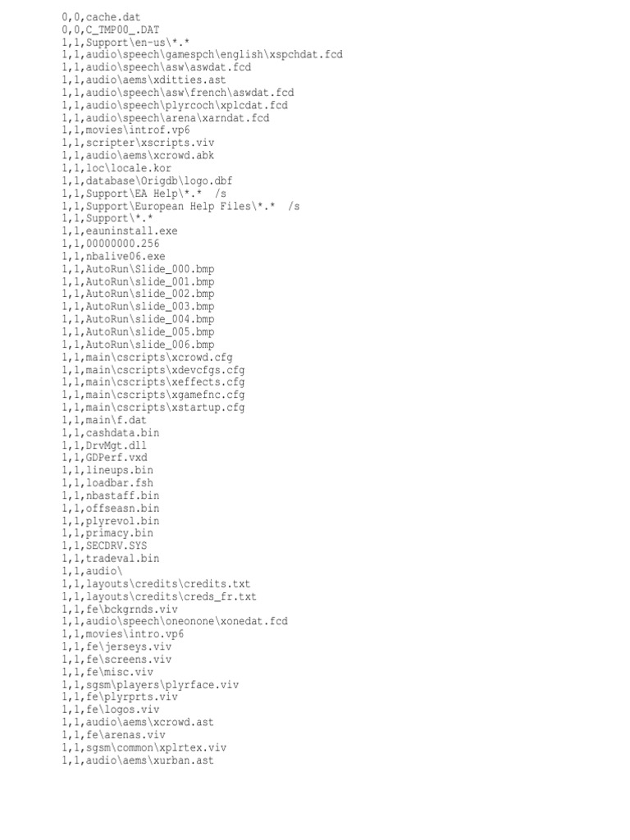
Task: Click the sgsm\players\plyrface.viv line
Action: point(150,685)
